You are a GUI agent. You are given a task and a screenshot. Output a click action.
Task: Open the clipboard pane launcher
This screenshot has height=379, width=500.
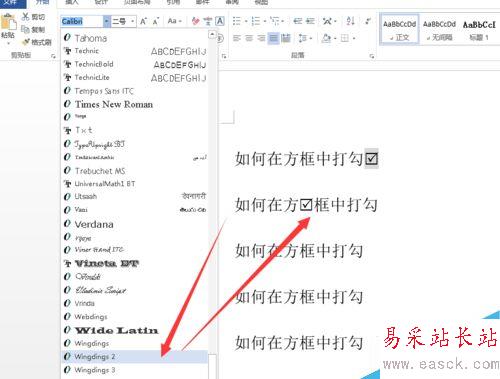tap(53, 56)
